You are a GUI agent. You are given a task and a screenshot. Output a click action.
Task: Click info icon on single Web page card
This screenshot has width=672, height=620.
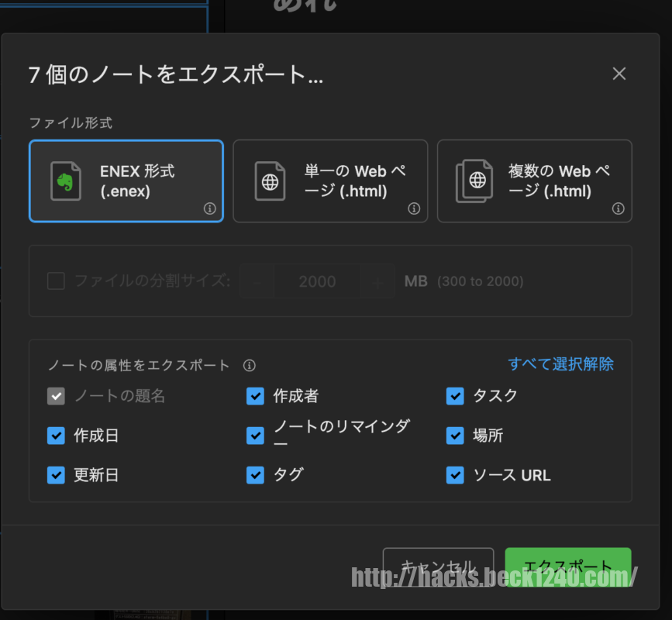pyautogui.click(x=414, y=208)
